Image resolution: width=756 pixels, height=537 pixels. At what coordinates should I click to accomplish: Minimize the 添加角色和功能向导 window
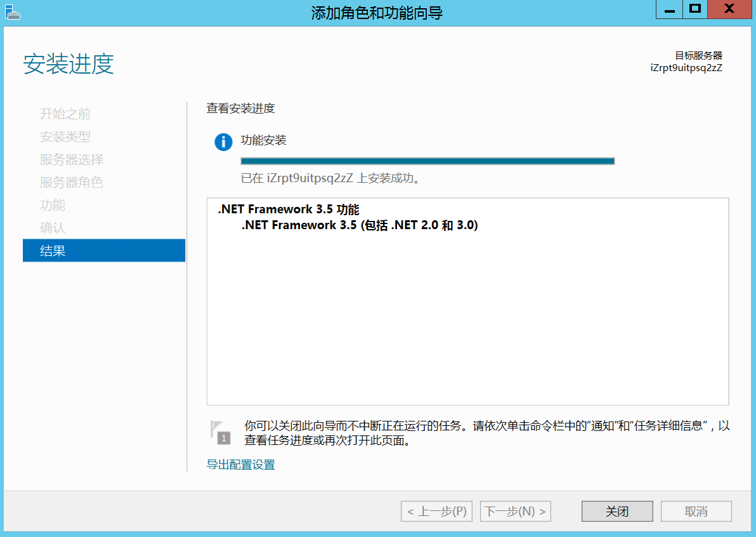pos(668,10)
